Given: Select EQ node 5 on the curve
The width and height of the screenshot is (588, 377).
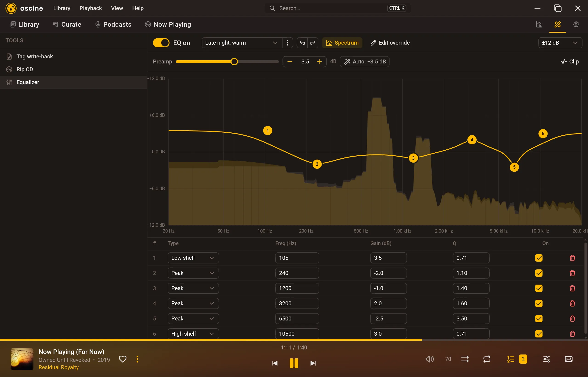Looking at the screenshot, I should tap(514, 167).
